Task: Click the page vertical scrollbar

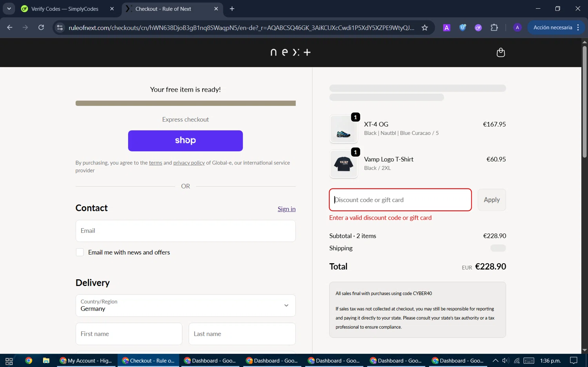Action: 584,103
